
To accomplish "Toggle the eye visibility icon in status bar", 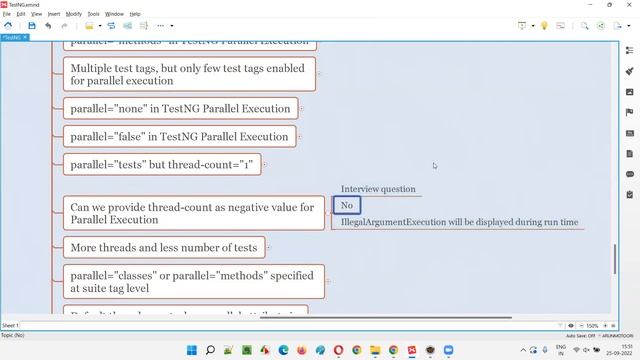I will click(571, 326).
